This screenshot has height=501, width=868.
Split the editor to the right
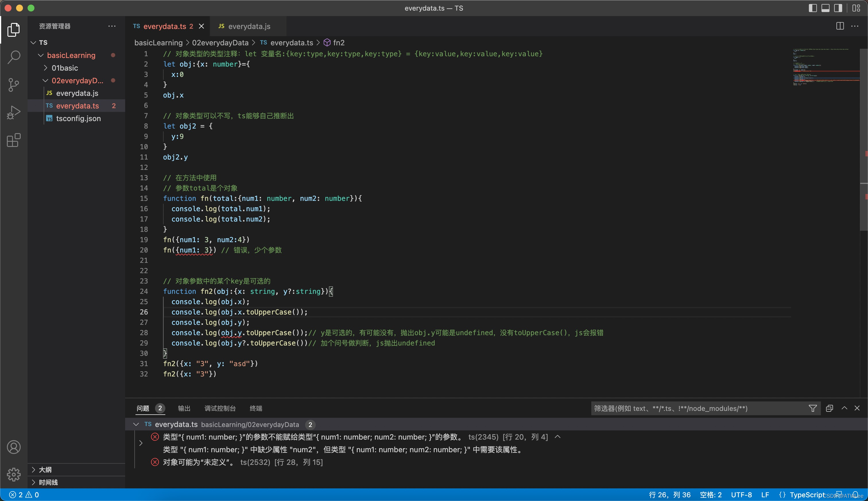click(840, 26)
